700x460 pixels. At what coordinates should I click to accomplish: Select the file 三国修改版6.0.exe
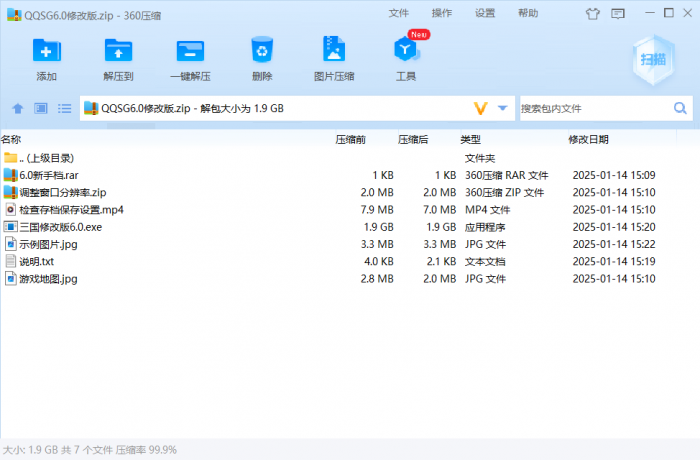pos(60,227)
